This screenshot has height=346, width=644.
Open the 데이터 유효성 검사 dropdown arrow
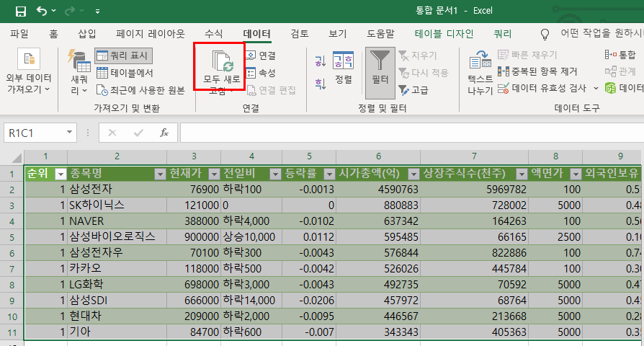[596, 89]
